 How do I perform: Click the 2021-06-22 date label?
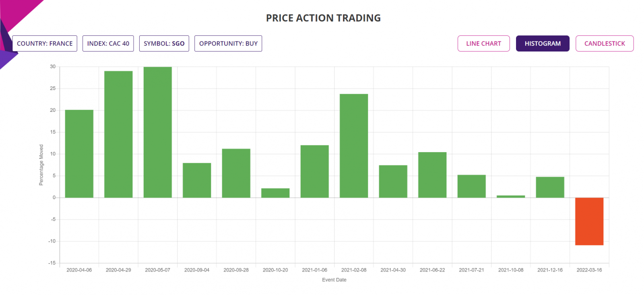[432, 270]
